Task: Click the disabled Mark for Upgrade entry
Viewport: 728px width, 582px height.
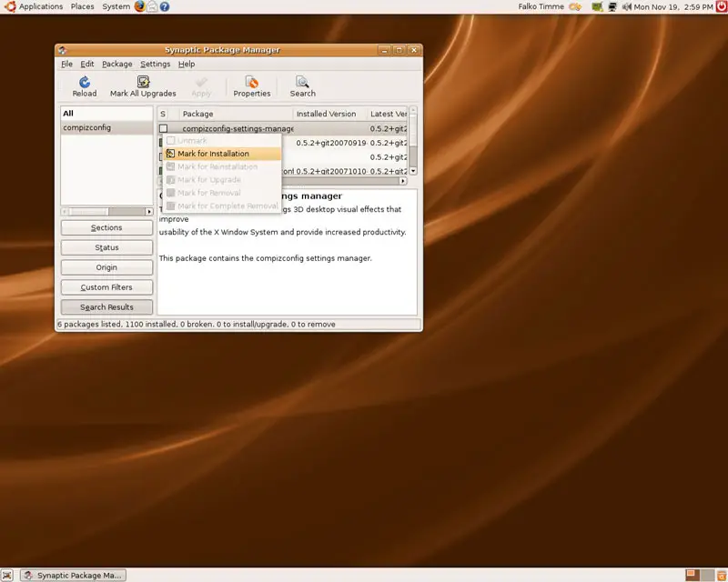Action: click(x=222, y=180)
